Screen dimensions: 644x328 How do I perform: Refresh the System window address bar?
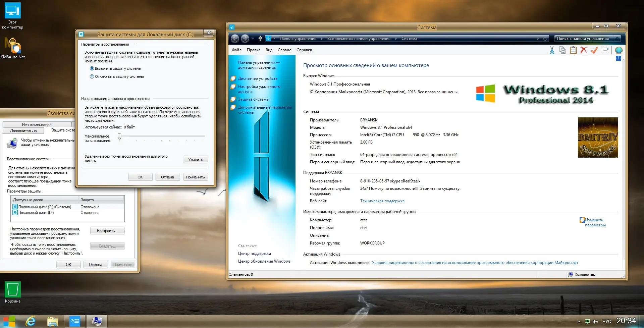[545, 39]
